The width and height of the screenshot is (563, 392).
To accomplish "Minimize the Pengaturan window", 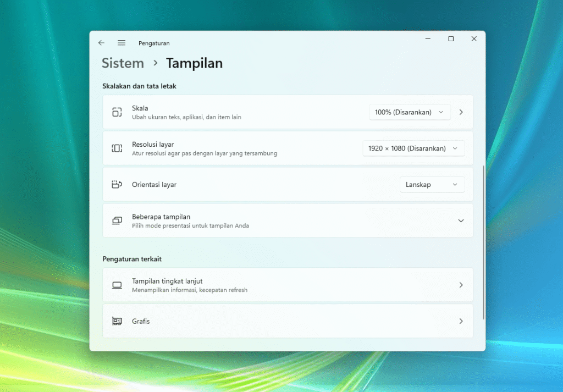I will [428, 39].
